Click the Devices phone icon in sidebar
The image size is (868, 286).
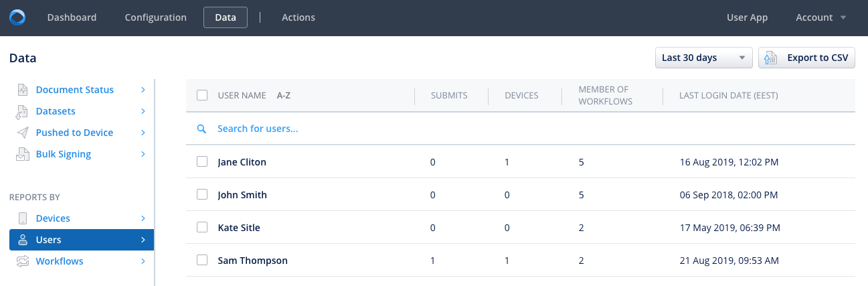(23, 218)
